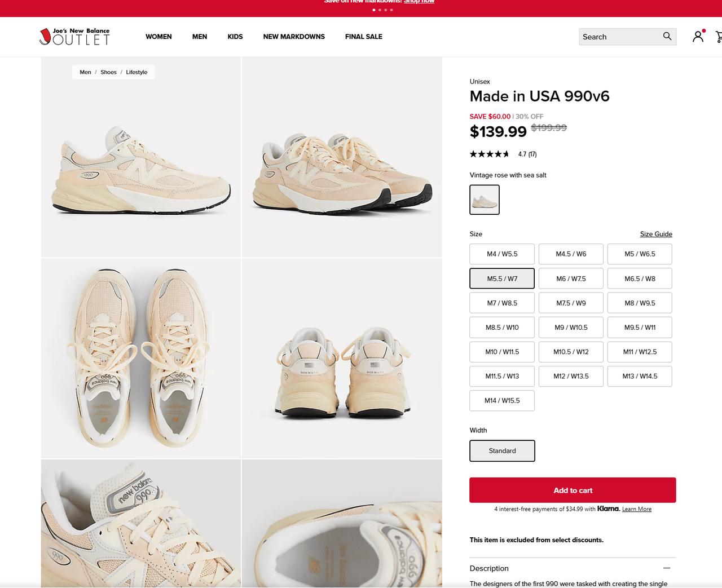Open the Size Guide link
The width and height of the screenshot is (722, 588).
pos(656,234)
